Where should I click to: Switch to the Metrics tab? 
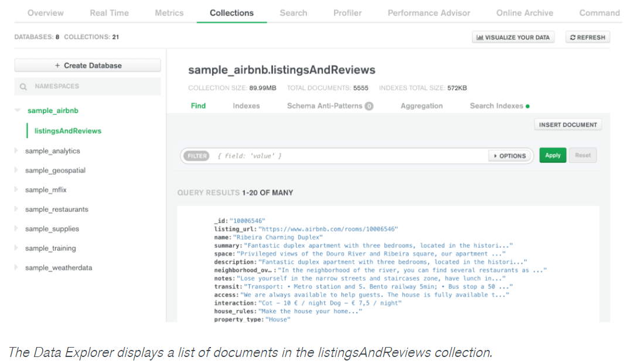[x=169, y=12]
